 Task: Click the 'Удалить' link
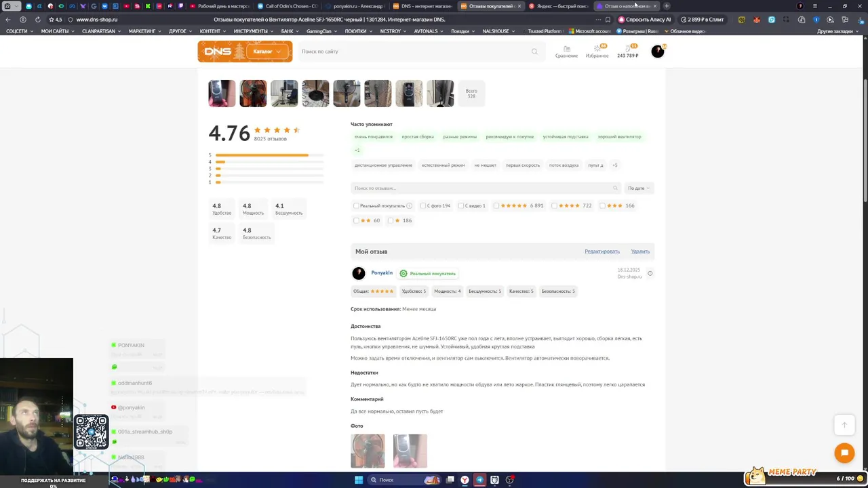(x=640, y=251)
